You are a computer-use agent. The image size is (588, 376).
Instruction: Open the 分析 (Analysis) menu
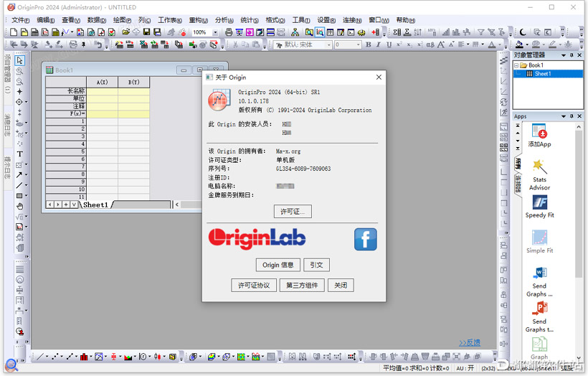pyautogui.click(x=224, y=20)
